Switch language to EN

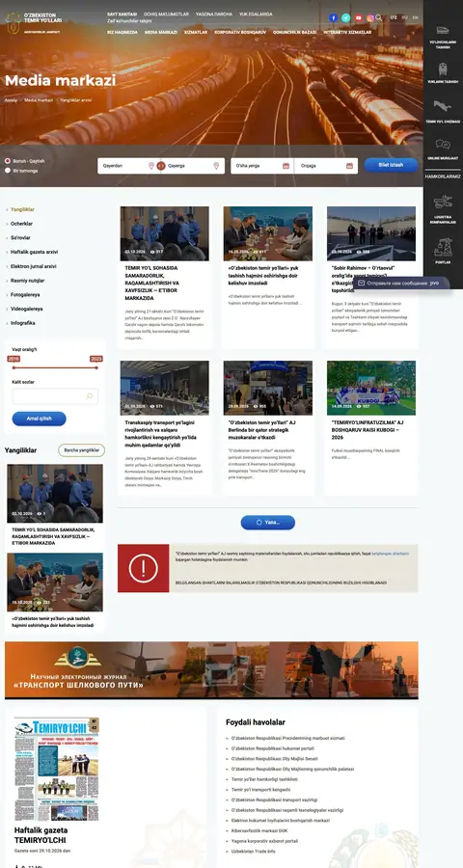(x=416, y=17)
